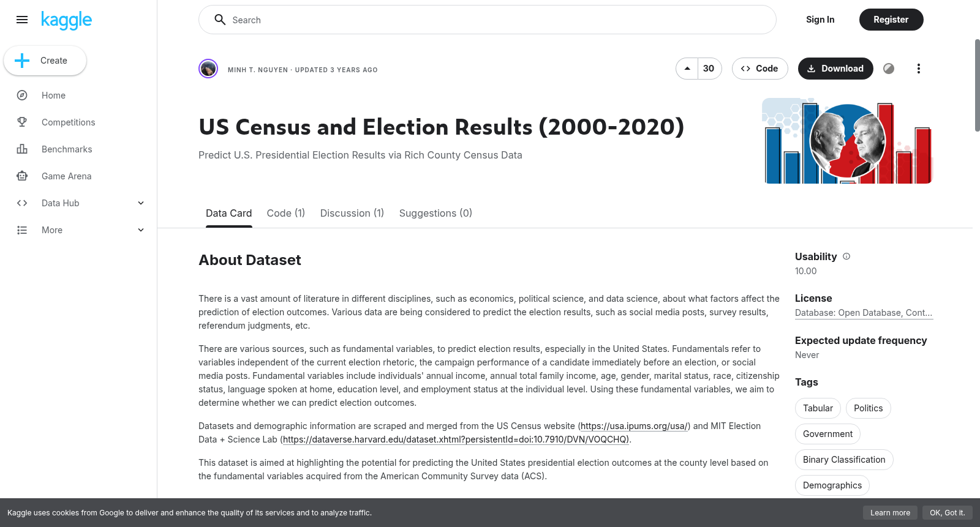Image resolution: width=980 pixels, height=527 pixels.
Task: Download the dataset
Action: 835,69
